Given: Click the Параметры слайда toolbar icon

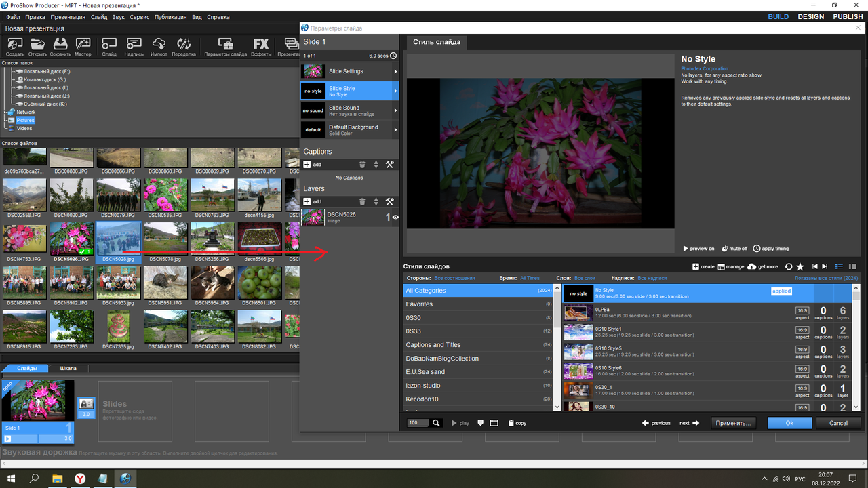Looking at the screenshot, I should point(225,47).
